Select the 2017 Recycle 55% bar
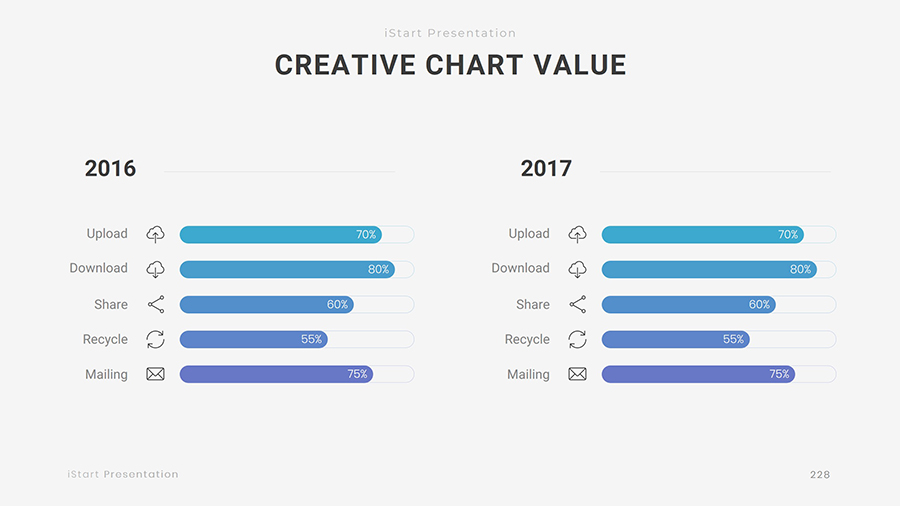 pos(675,340)
